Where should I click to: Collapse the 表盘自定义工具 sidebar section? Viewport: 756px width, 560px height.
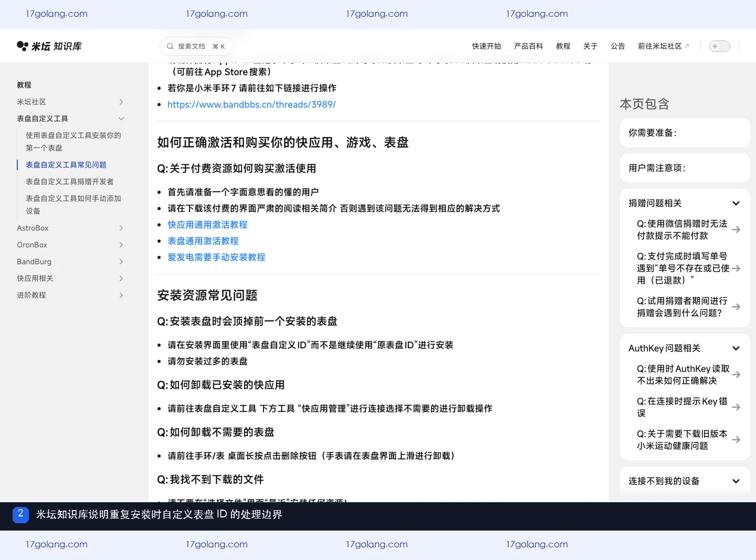click(121, 119)
